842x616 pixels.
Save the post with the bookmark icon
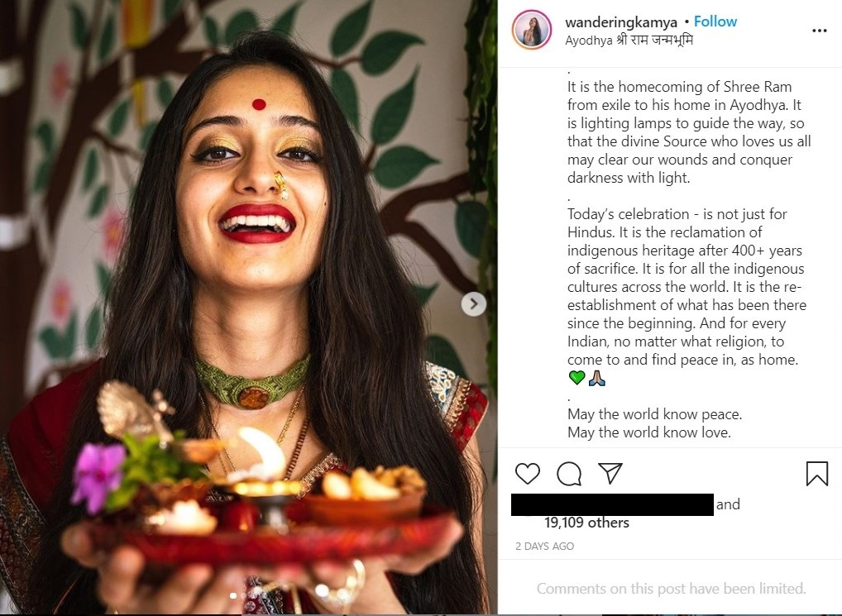(816, 473)
